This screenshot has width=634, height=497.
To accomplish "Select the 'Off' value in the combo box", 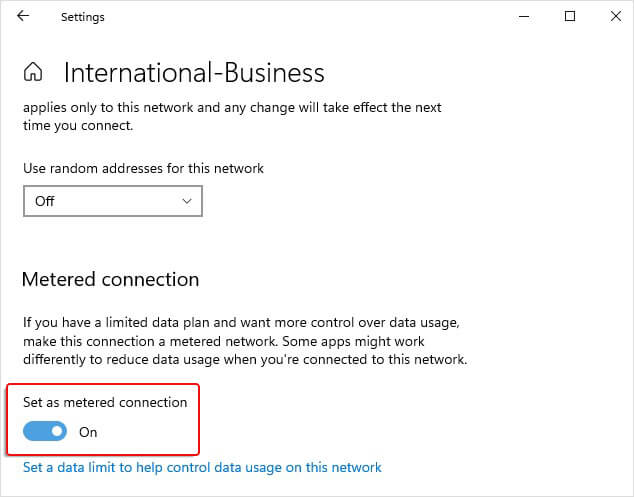I will pyautogui.click(x=46, y=201).
